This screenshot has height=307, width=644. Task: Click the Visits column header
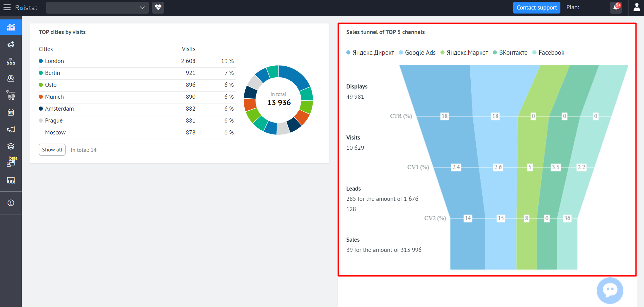(x=189, y=49)
